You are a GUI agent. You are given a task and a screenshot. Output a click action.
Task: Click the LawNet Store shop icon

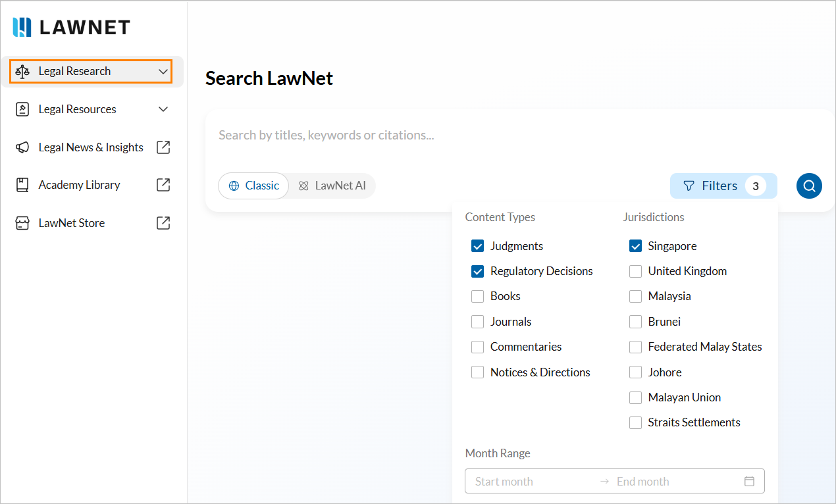tap(22, 223)
